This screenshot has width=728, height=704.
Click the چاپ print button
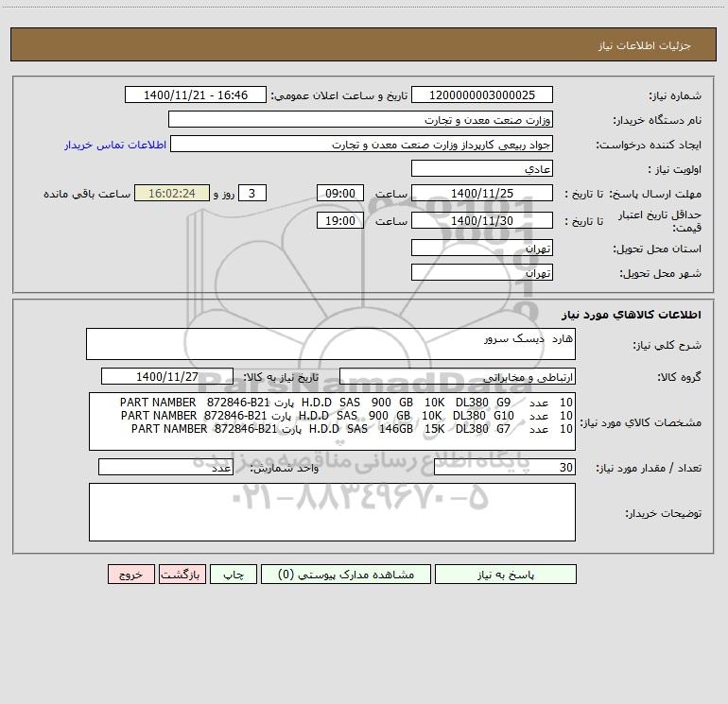coord(234,574)
